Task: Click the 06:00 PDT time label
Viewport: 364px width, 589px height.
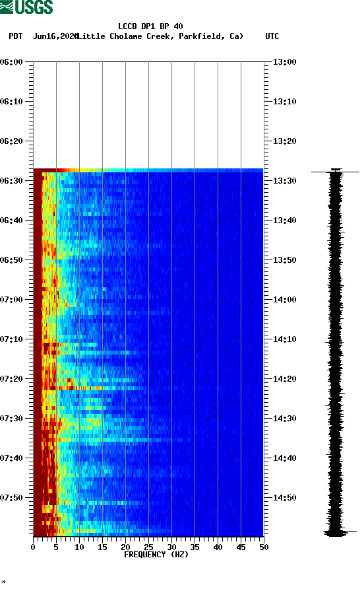Action: pos(11,62)
